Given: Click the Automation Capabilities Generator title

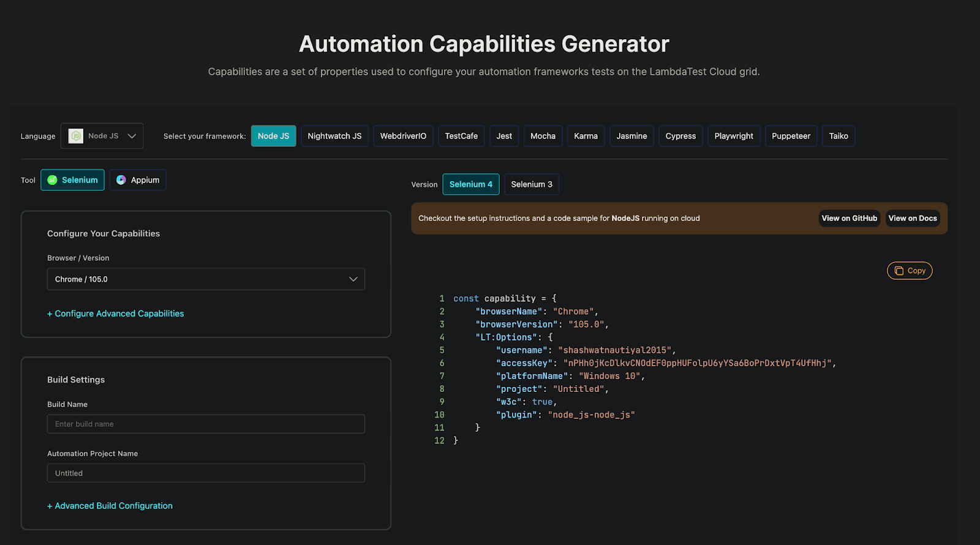Looking at the screenshot, I should tap(484, 44).
